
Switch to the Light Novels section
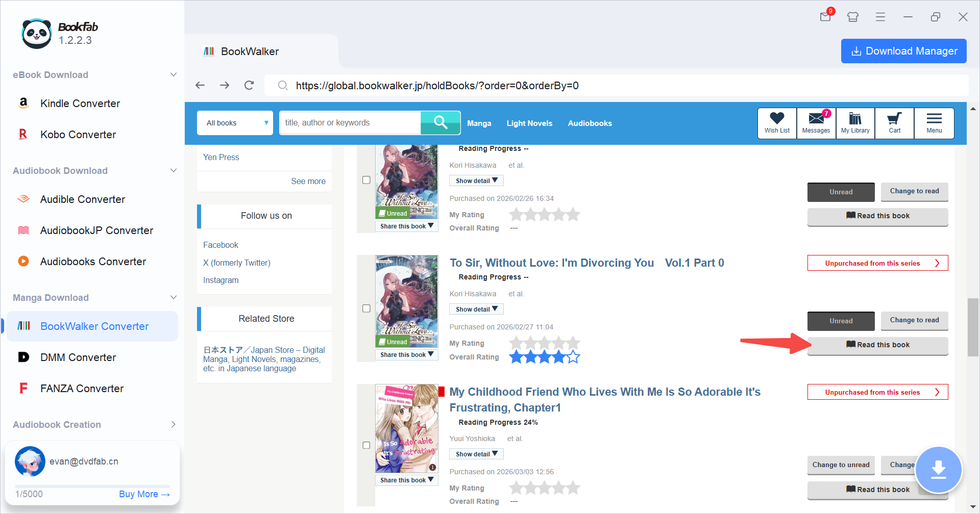point(529,123)
